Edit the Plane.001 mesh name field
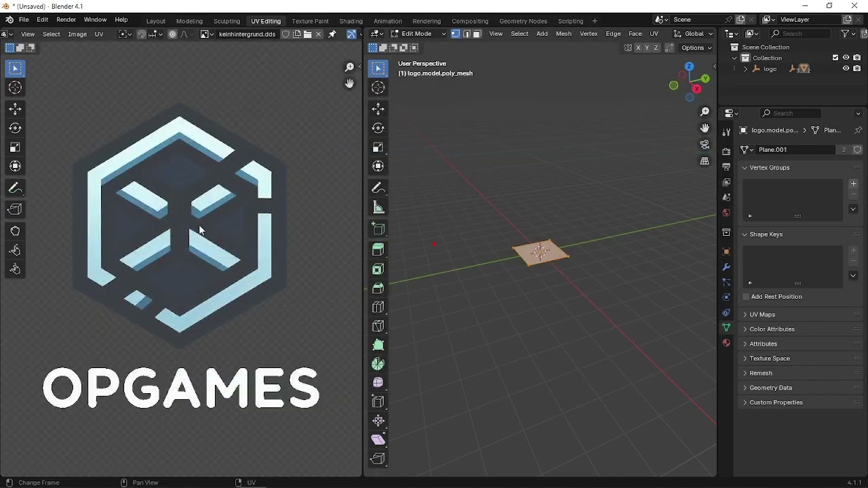 (797, 150)
